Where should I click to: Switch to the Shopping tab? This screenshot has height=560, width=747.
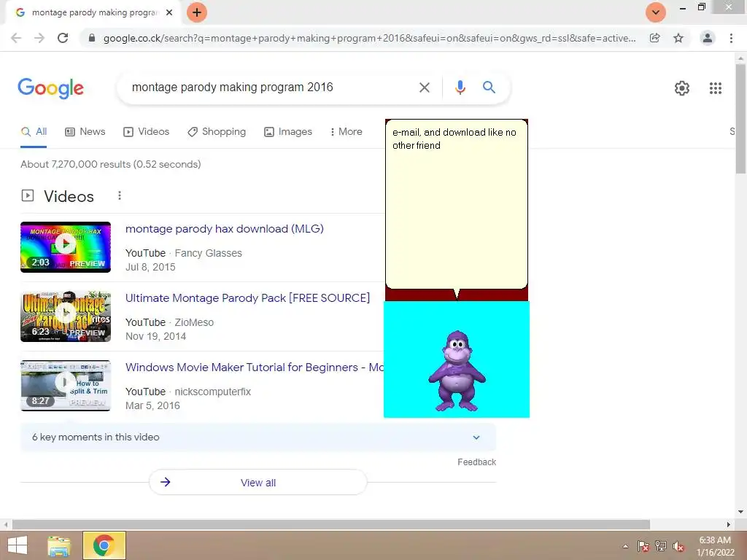217,132
